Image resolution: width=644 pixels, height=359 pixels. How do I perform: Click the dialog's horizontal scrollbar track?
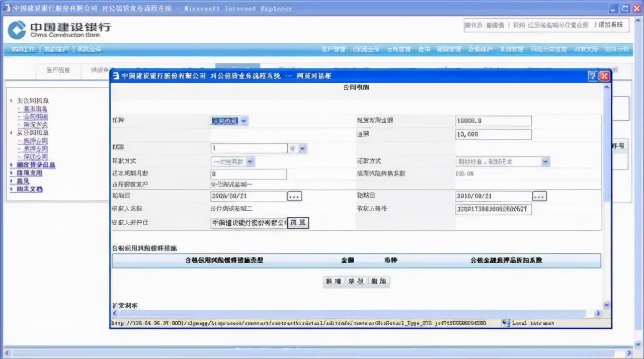352,313
